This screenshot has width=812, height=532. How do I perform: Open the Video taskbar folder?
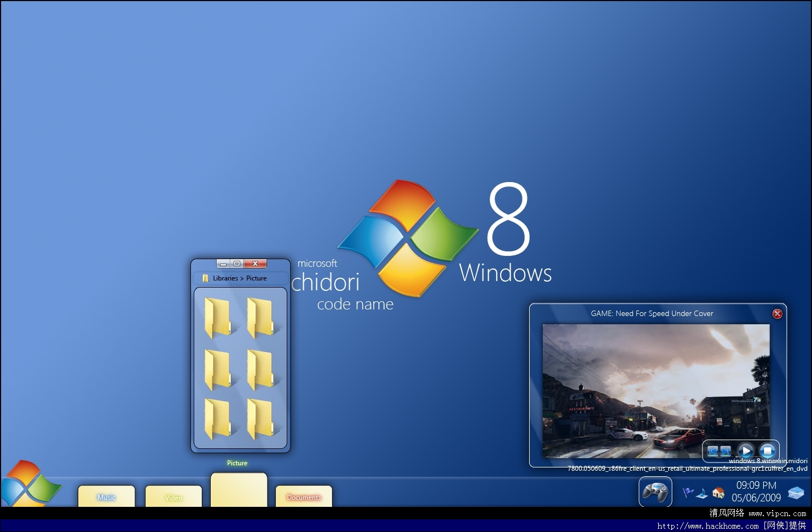[x=173, y=496]
